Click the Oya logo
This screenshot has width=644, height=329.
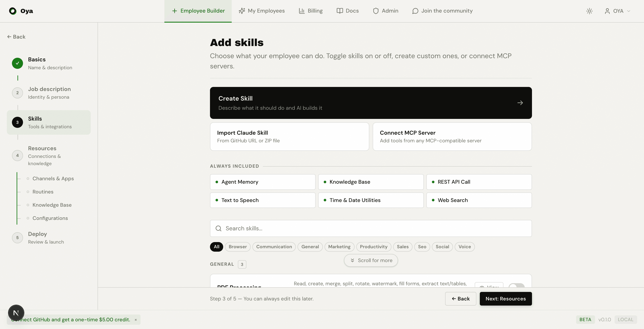click(21, 11)
